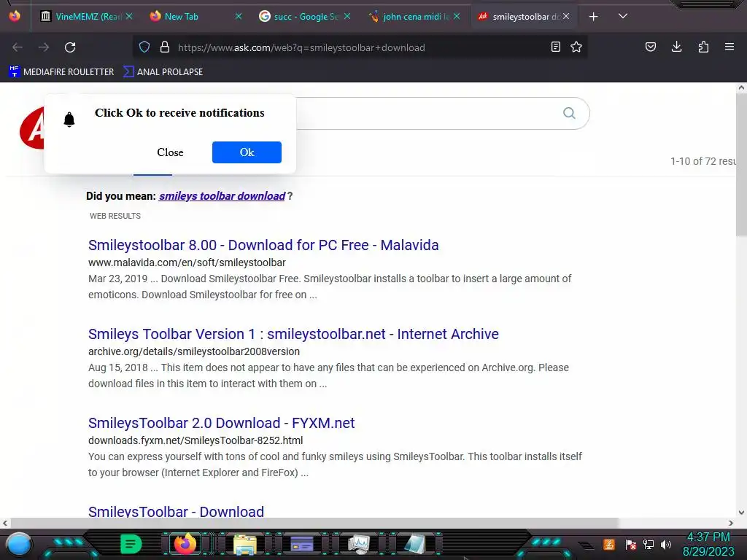Close the VineMEMZ tab
The image size is (747, 560).
click(129, 16)
